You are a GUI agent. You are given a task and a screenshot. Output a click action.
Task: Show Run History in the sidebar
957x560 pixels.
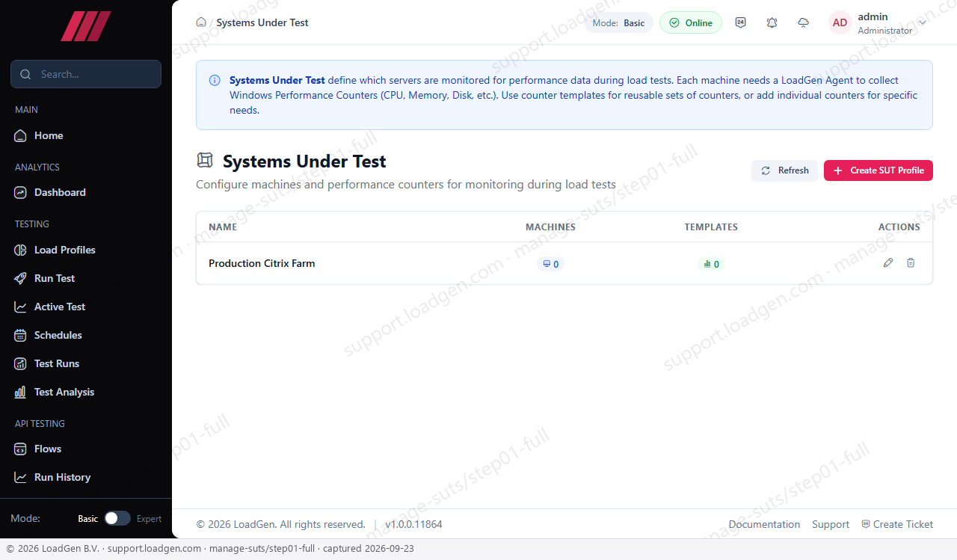(86, 477)
